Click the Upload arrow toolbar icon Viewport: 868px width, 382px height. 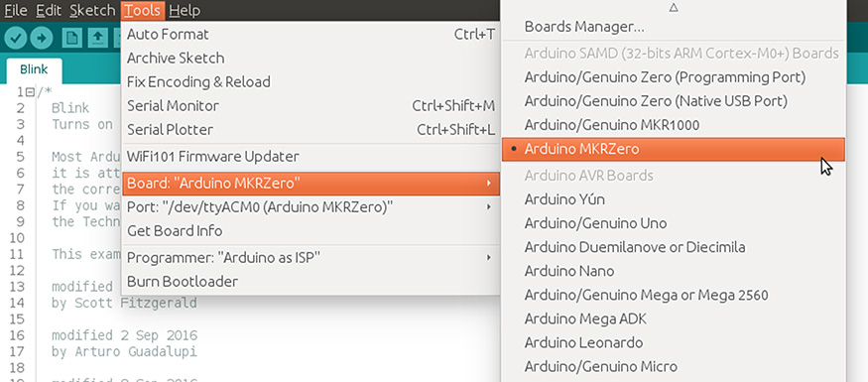click(x=42, y=38)
